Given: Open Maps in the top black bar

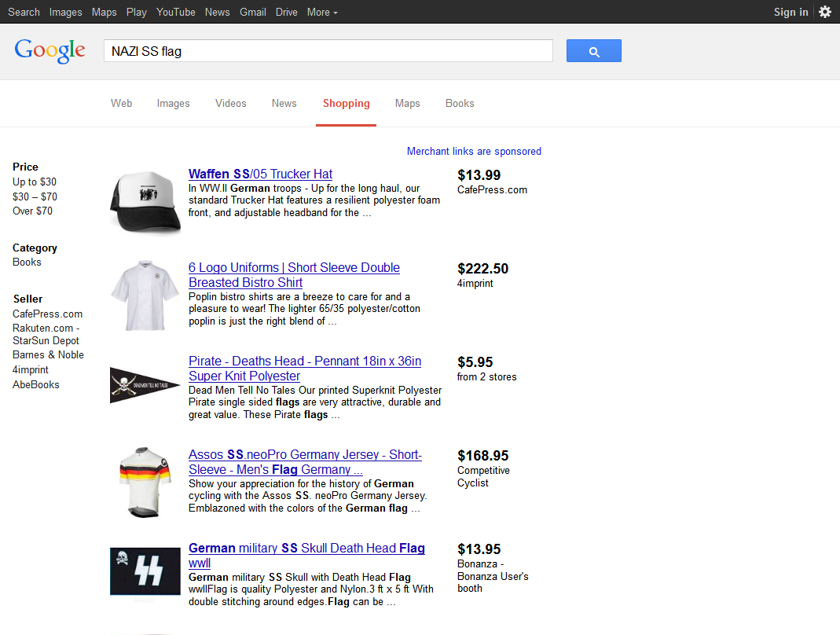Looking at the screenshot, I should coord(104,12).
